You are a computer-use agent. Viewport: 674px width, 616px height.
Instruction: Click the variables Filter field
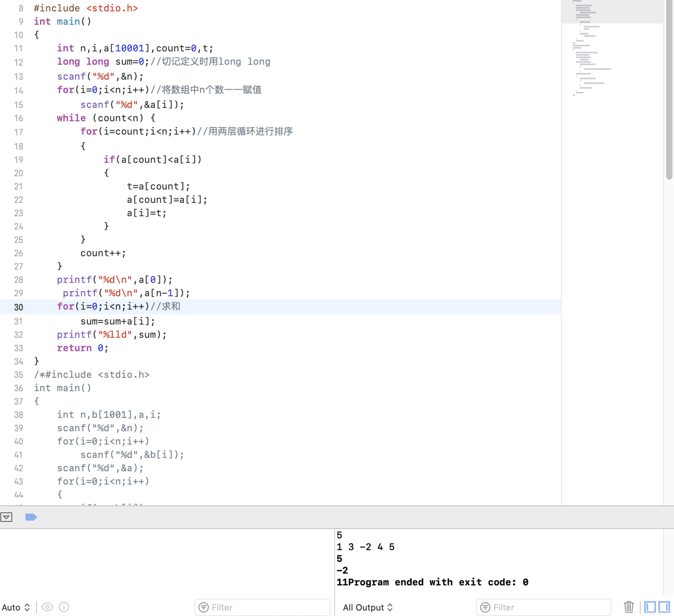(262, 607)
